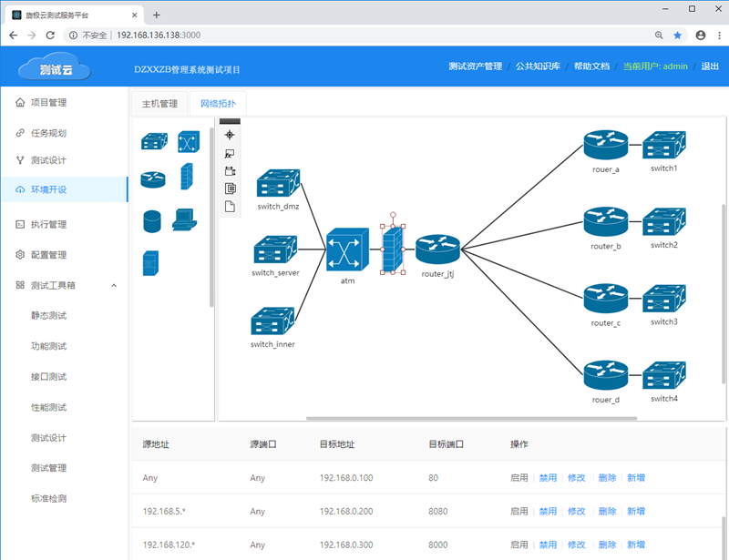This screenshot has height=560, width=729.
Task: Select the router_jtj node on the canvas
Action: (x=438, y=249)
